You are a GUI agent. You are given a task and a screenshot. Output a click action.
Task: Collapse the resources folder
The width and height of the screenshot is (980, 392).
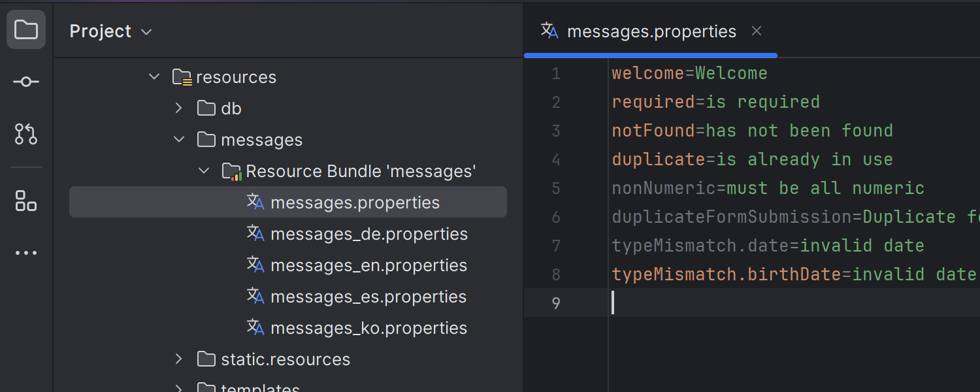tap(154, 76)
